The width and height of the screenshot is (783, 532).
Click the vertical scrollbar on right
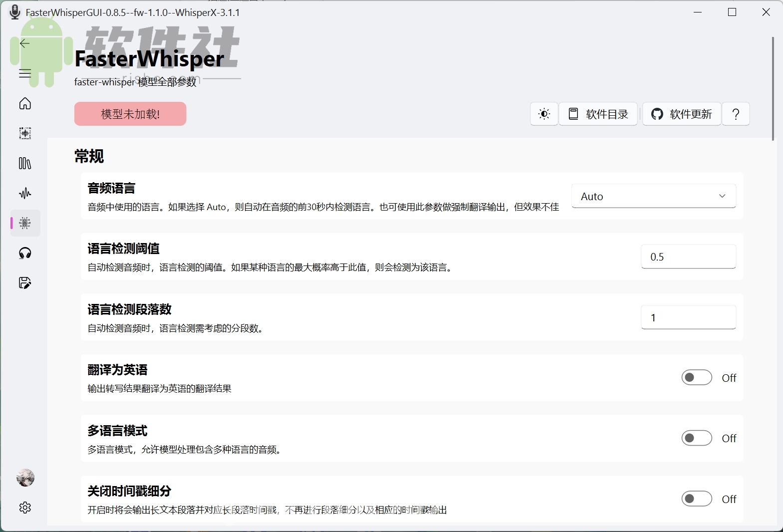tap(773, 89)
